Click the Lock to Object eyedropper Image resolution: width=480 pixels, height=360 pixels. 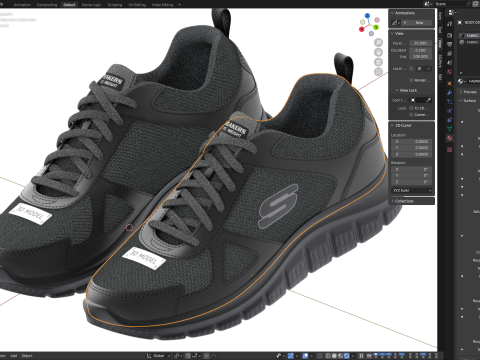(x=428, y=100)
